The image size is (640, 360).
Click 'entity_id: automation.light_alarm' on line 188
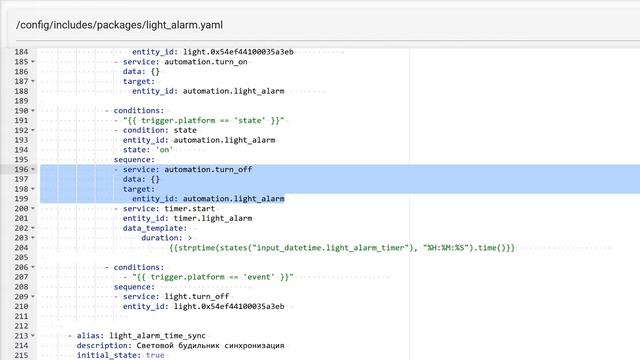[208, 91]
